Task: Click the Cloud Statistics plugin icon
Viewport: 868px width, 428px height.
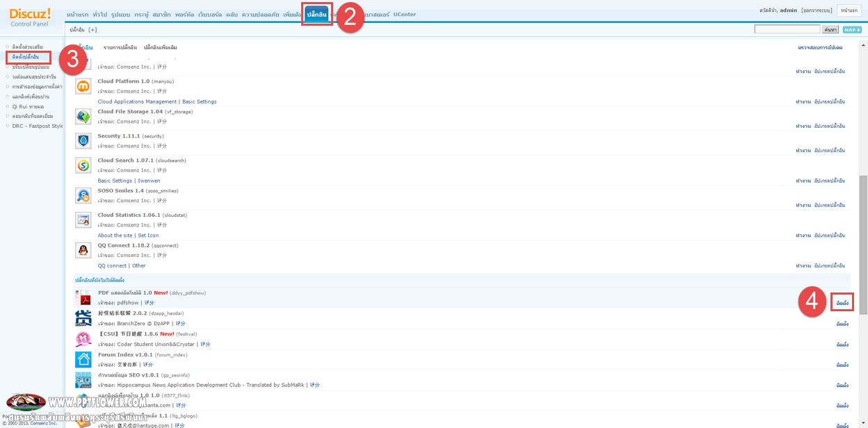Action: pyautogui.click(x=83, y=220)
